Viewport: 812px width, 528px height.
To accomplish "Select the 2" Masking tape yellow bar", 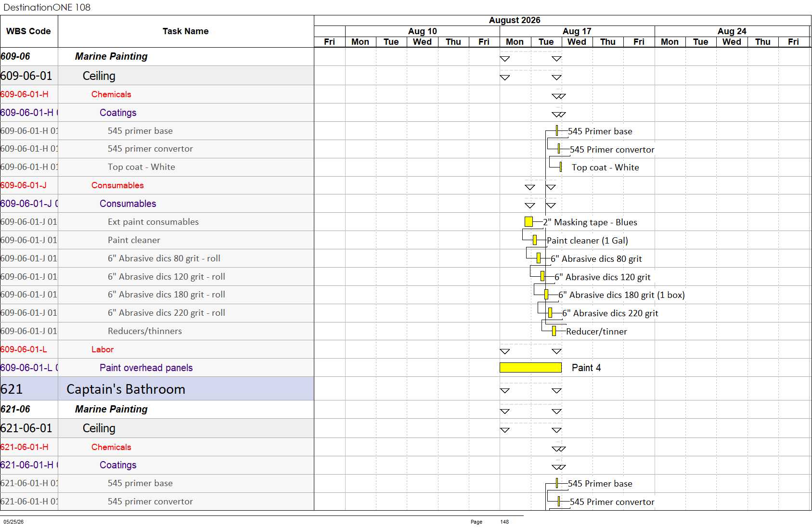I will (528, 222).
